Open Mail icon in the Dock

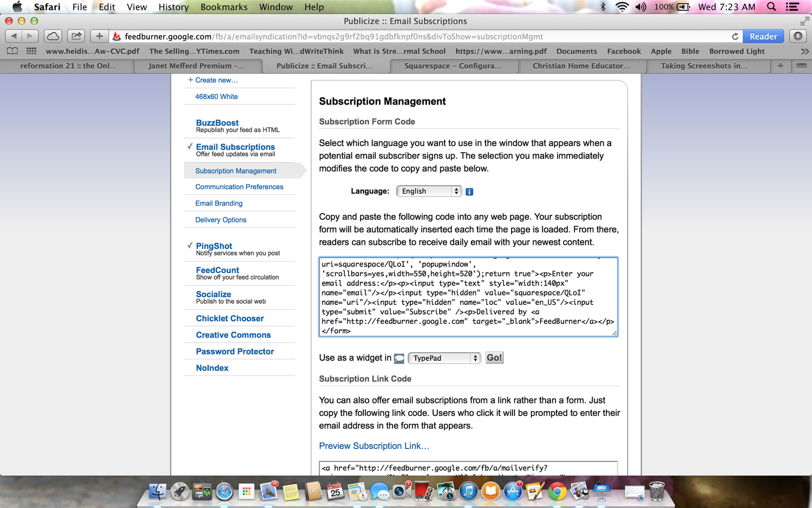(x=268, y=492)
